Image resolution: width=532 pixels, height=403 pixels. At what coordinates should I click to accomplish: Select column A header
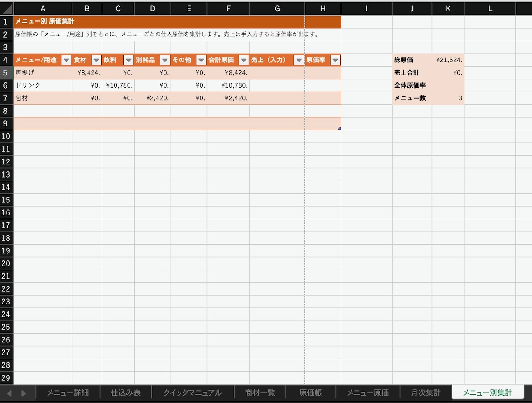[43, 9]
